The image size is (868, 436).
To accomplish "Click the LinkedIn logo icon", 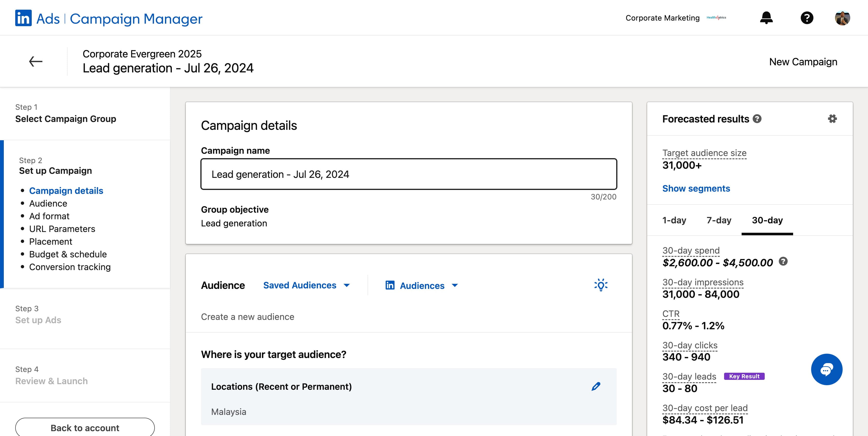I will 23,18.
